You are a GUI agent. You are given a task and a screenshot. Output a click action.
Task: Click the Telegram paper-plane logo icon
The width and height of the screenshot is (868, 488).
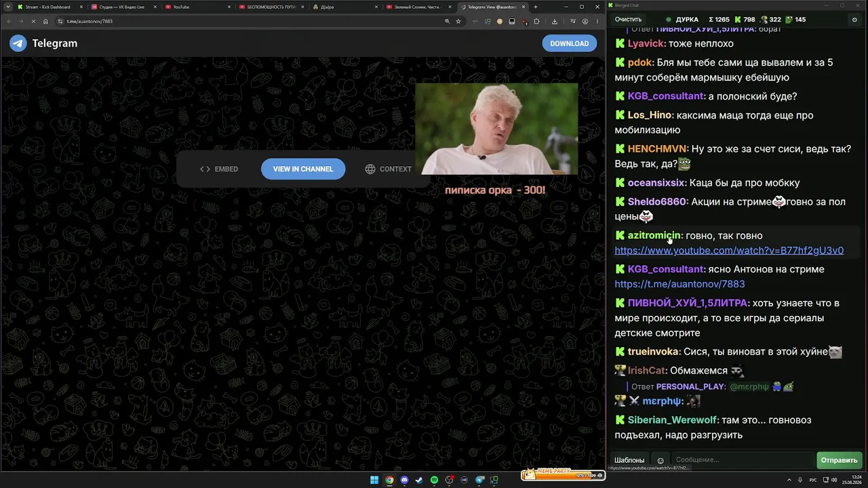pyautogui.click(x=18, y=43)
